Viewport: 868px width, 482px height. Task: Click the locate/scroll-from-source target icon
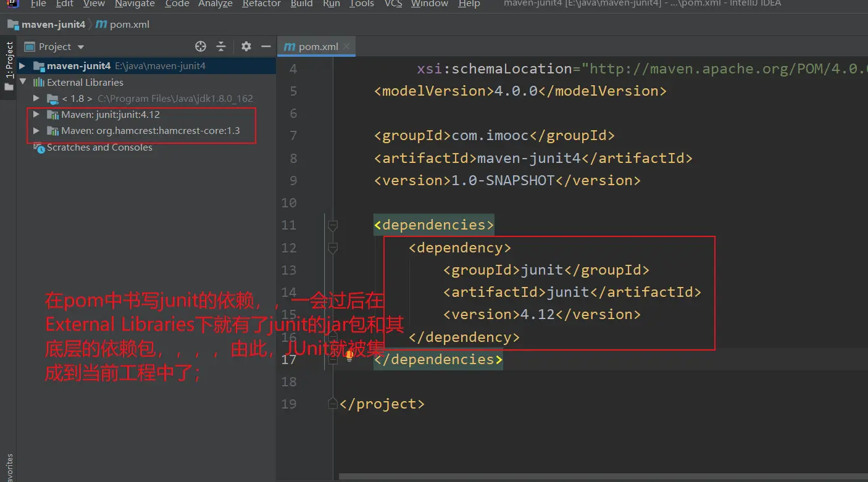tap(201, 47)
